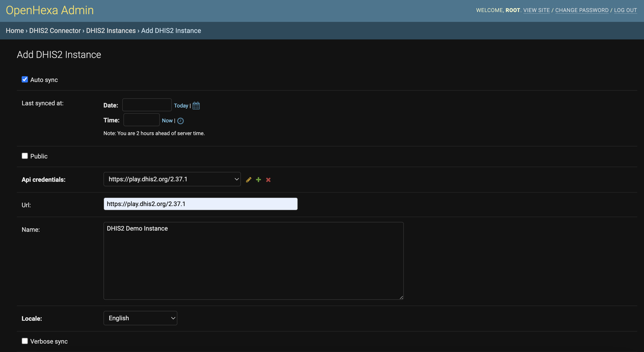Screen dimensions: 644x352
Task: Open DHIS2 Connector breadcrumb
Action: [55, 31]
